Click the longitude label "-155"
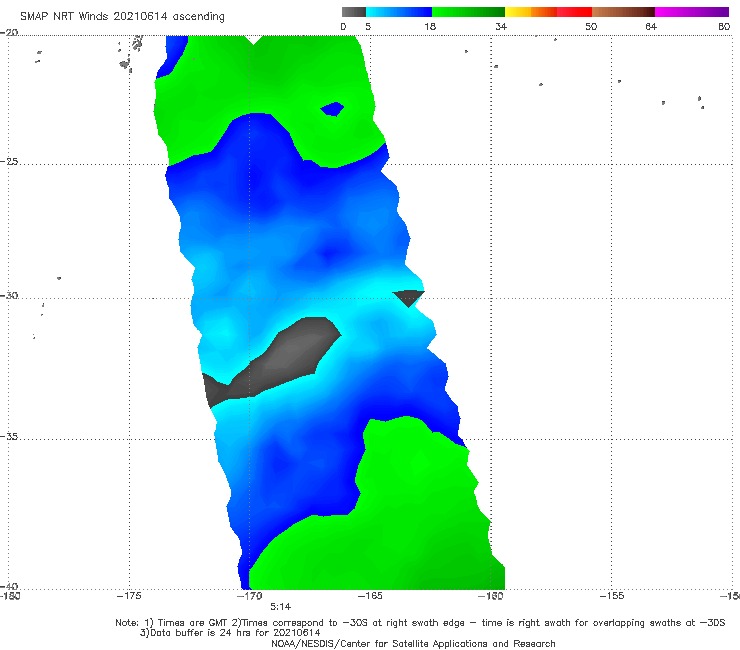The image size is (740, 650). click(612, 596)
